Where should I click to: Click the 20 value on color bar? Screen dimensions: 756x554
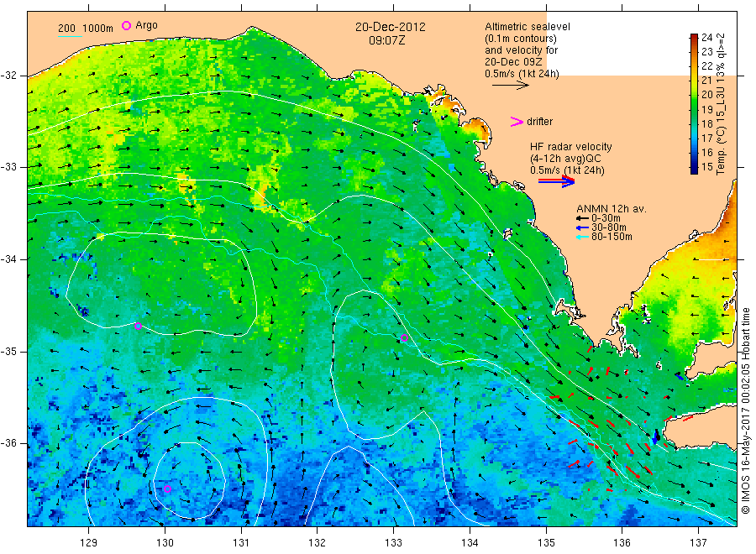[706, 94]
